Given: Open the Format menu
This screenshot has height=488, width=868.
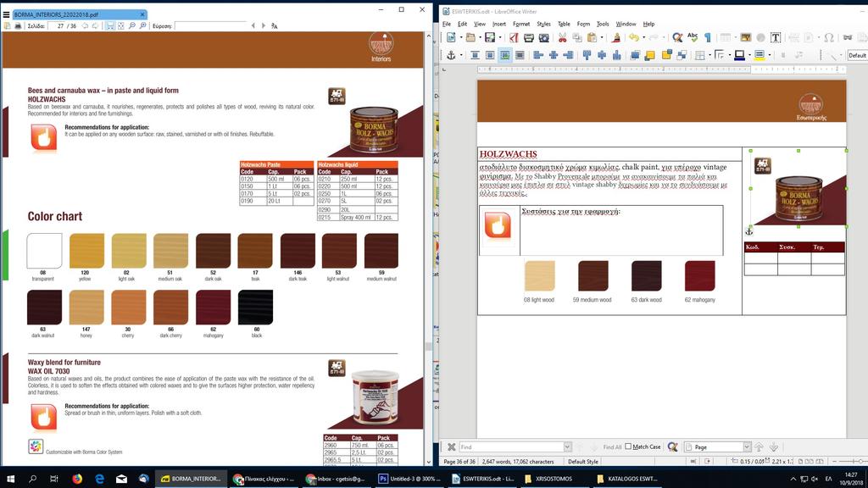Looking at the screenshot, I should click(521, 24).
